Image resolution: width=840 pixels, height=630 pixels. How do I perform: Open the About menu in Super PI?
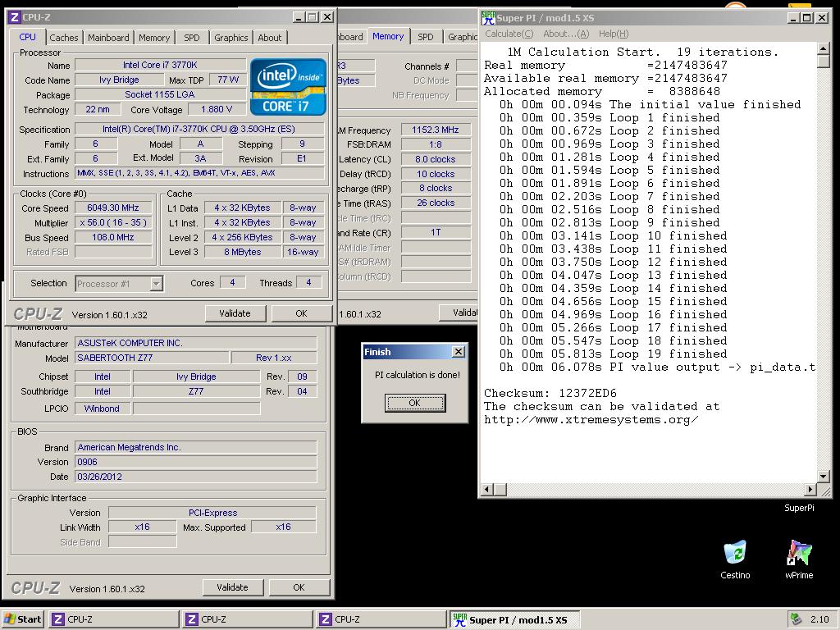565,34
